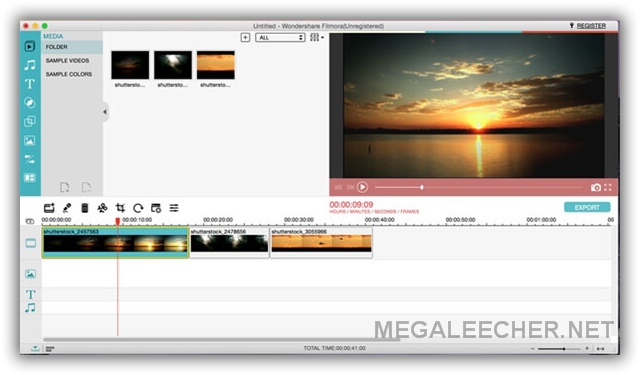Click the fit timeline to window arrow icon
This screenshot has height=375, width=640.
(x=600, y=349)
